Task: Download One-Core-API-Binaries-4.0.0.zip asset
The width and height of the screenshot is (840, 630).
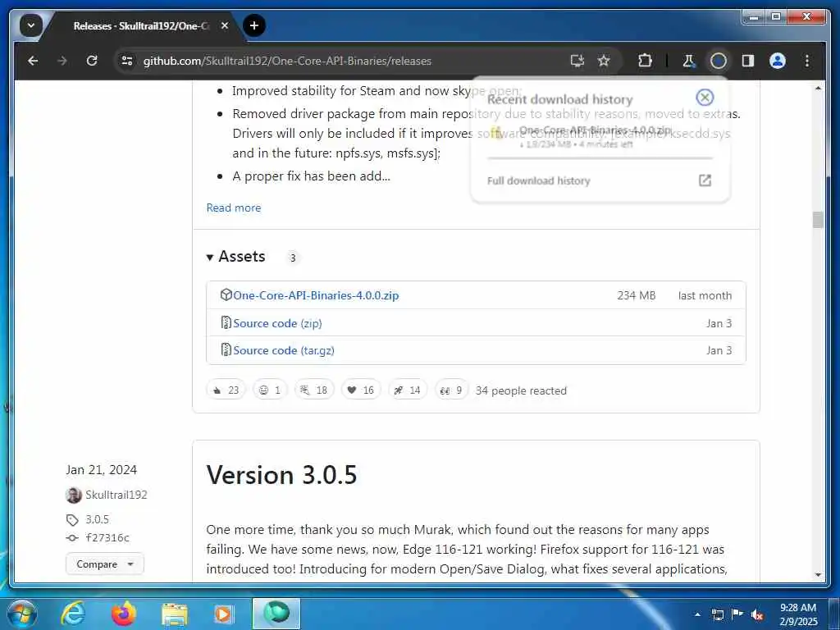Action: point(316,295)
